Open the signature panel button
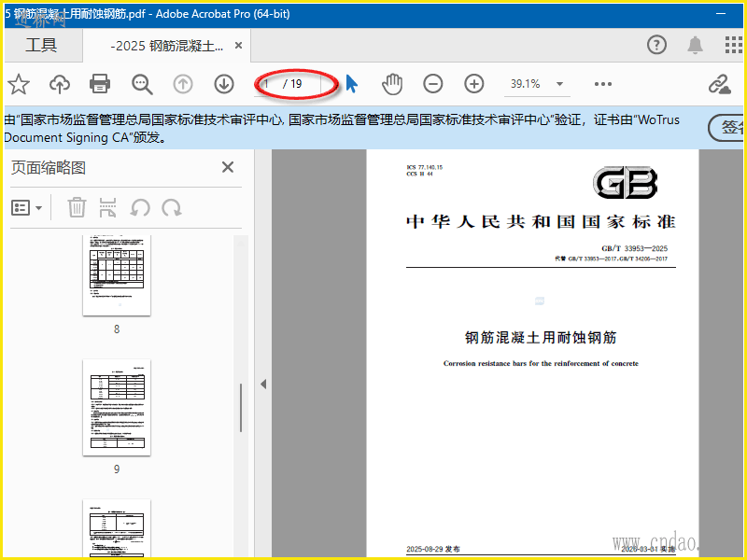 726,128
